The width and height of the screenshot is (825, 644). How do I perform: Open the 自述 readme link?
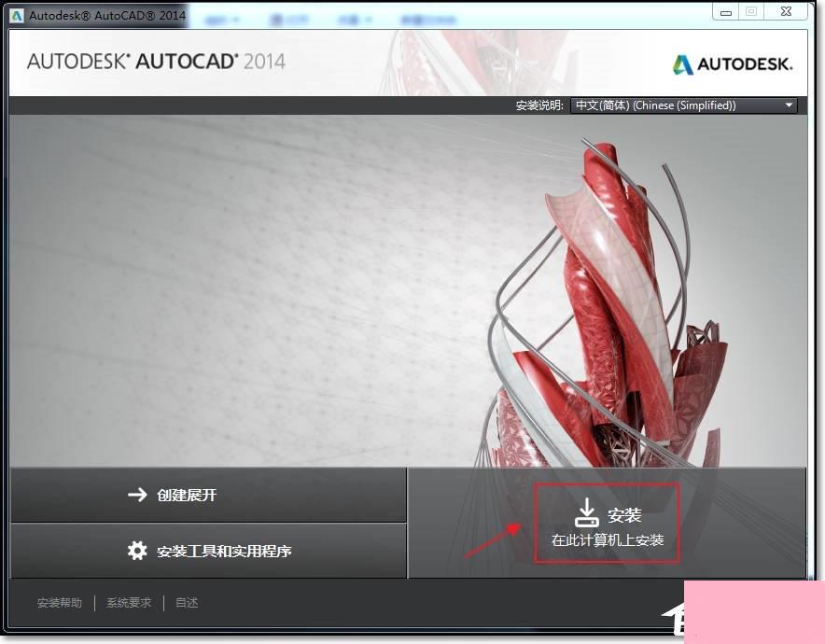tap(187, 602)
